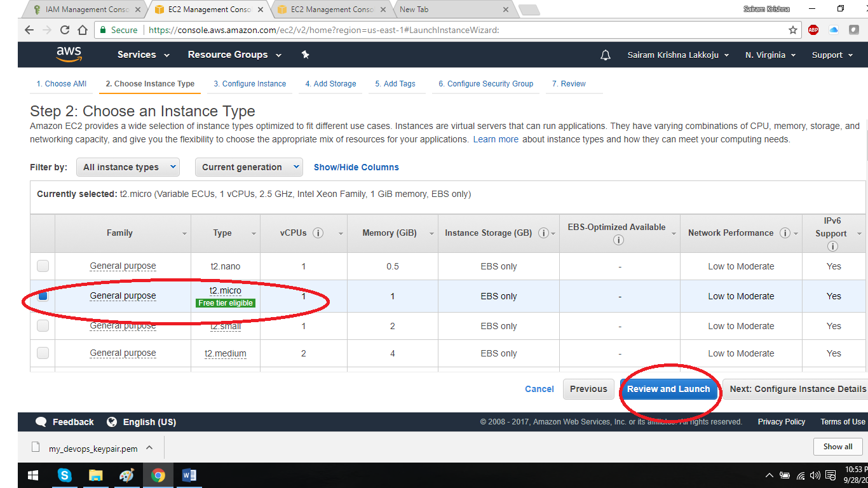The height and width of the screenshot is (488, 868).
Task: Open the Support dropdown menu
Action: [832, 55]
